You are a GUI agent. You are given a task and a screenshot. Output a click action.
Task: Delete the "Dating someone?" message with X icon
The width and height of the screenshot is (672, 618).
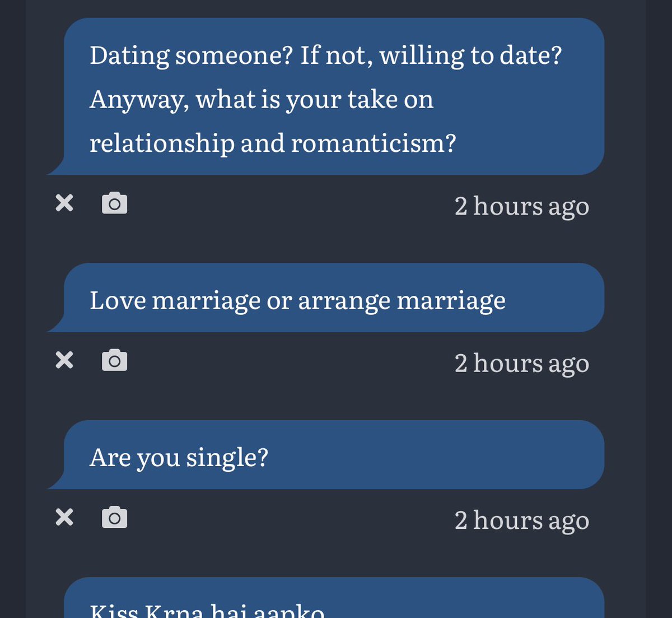(x=64, y=203)
